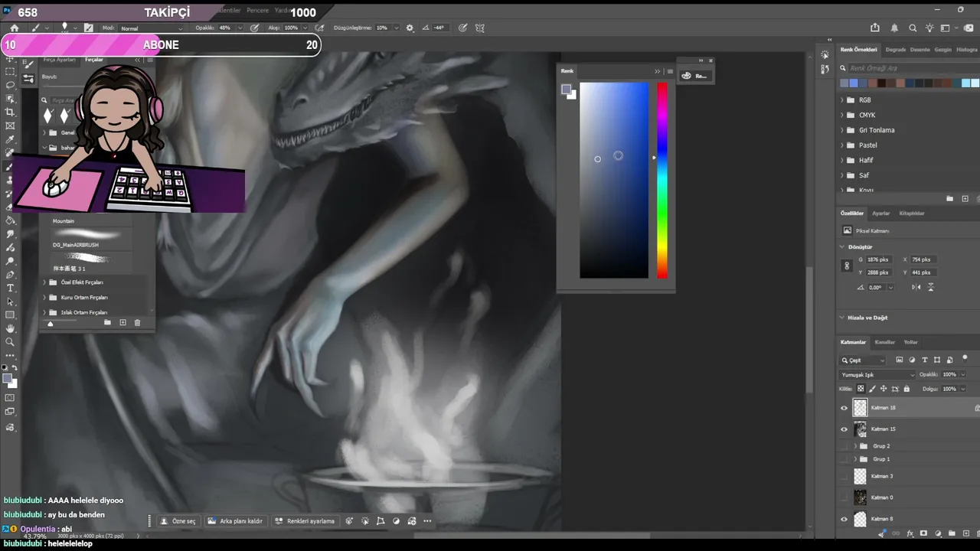This screenshot has width=980, height=551.
Task: Switch to the Kanallar tab
Action: click(x=885, y=342)
